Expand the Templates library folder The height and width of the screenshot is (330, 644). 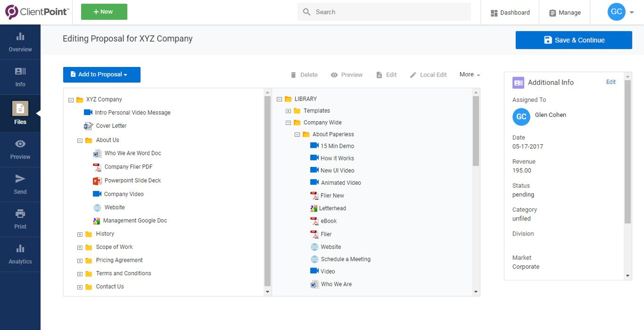pos(288,111)
